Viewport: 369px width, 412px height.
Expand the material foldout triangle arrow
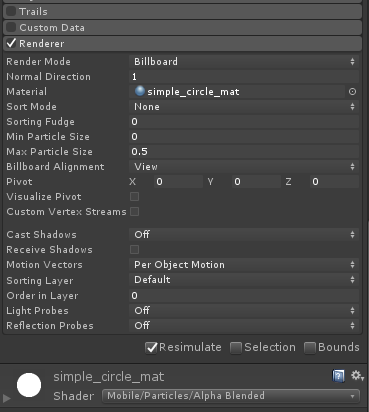(x=6, y=398)
